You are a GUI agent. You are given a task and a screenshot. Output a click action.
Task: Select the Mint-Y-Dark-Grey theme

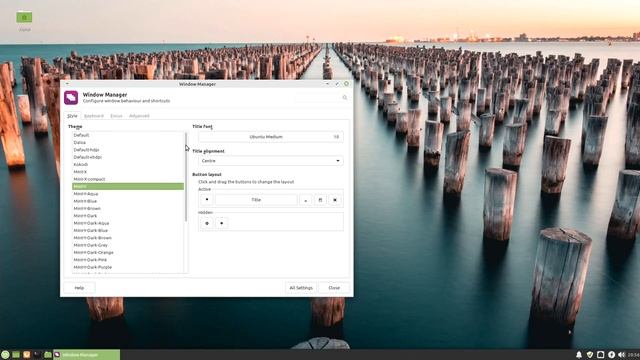click(x=128, y=245)
